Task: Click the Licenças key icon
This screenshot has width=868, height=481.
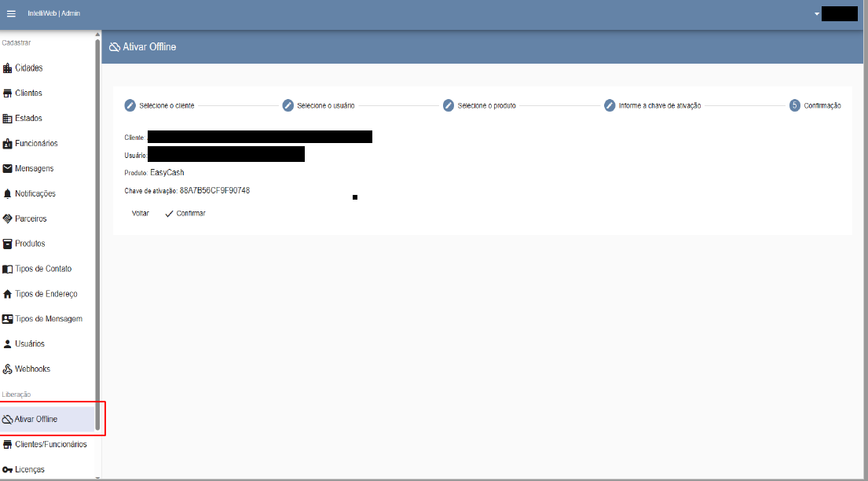Action: 8,470
